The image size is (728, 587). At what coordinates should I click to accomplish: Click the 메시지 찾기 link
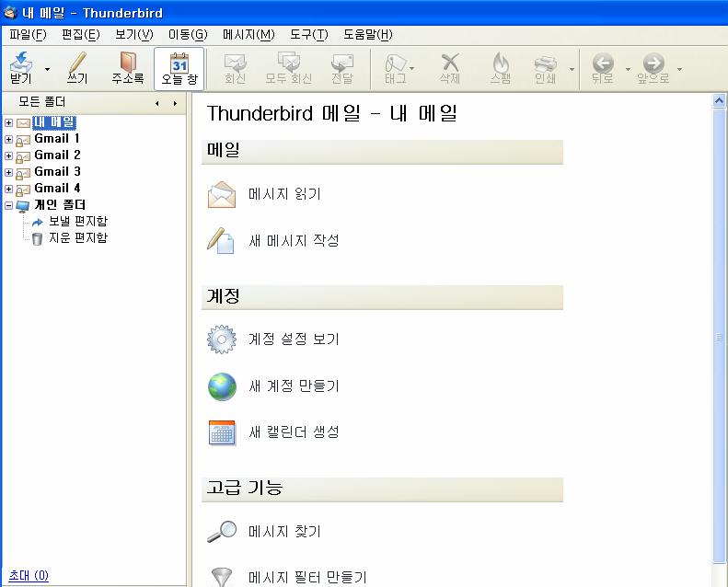(x=284, y=531)
